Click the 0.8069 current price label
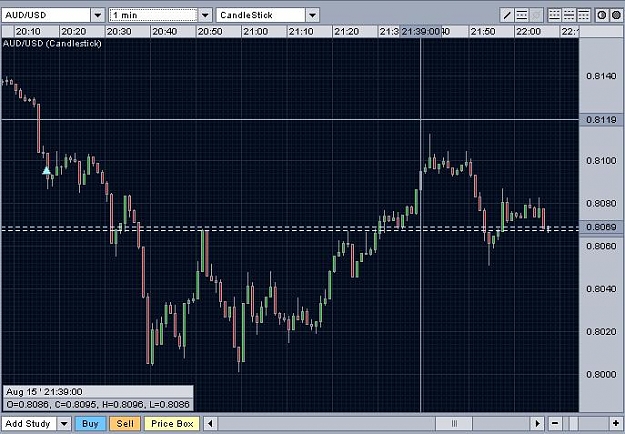 tap(601, 227)
